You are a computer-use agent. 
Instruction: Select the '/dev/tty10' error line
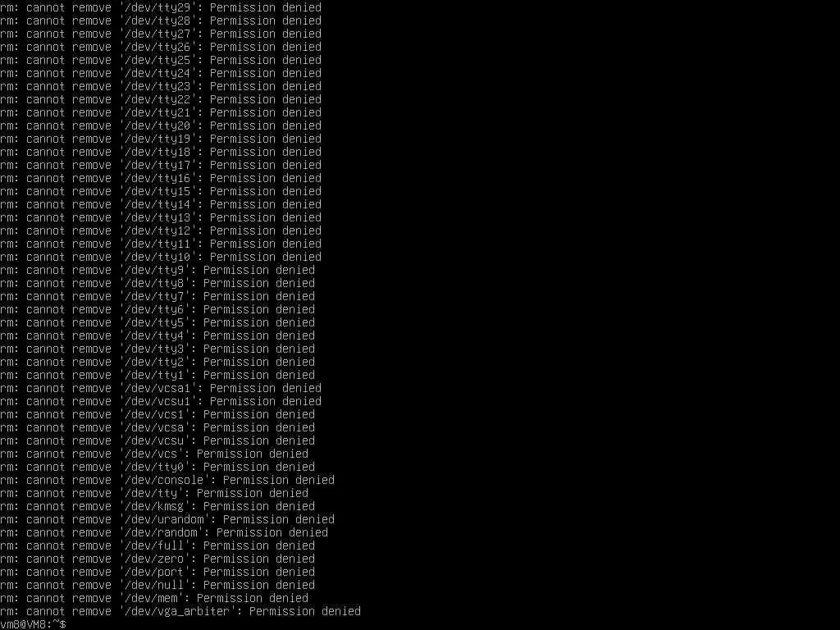(161, 257)
